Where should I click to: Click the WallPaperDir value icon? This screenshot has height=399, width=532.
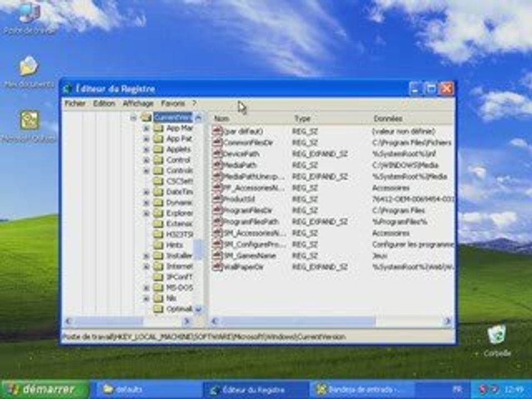pos(217,267)
